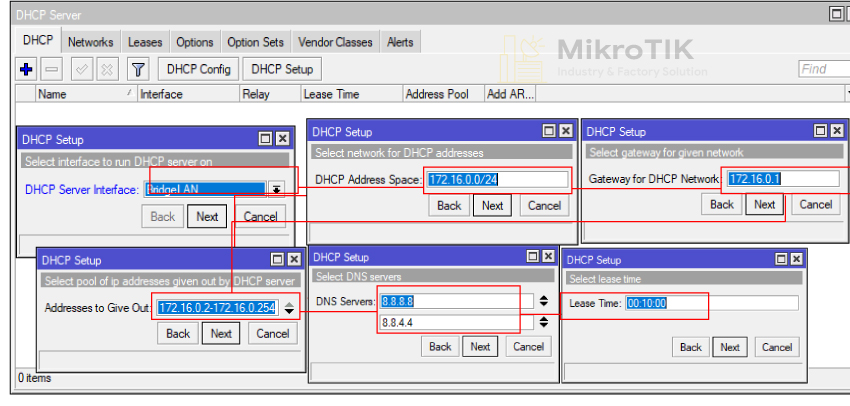Viewport: 850px width, 406px height.
Task: Click Next in the DNS servers dialog
Action: pos(480,346)
